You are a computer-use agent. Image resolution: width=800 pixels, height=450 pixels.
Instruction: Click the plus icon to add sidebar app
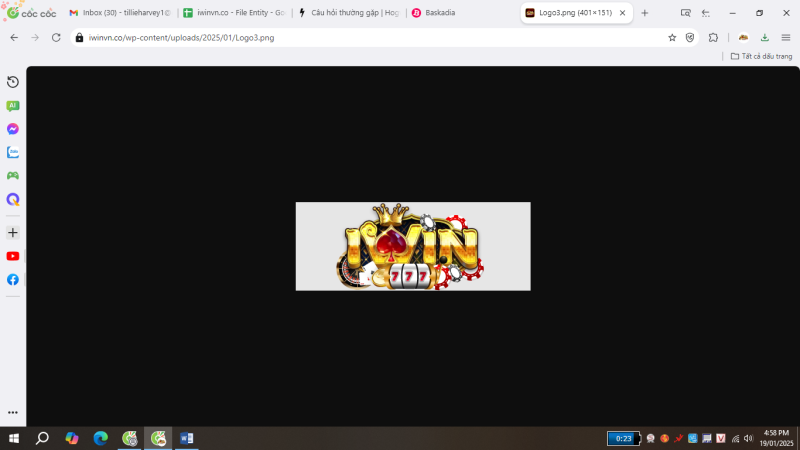[13, 232]
